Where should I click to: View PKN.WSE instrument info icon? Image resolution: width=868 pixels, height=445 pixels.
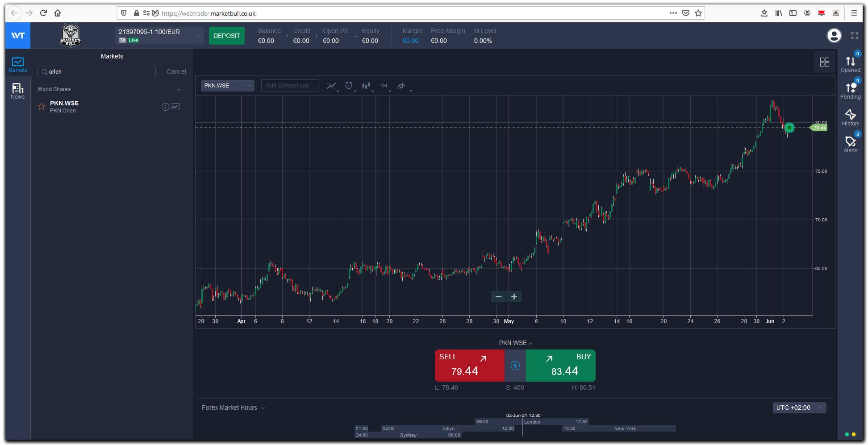tap(165, 107)
